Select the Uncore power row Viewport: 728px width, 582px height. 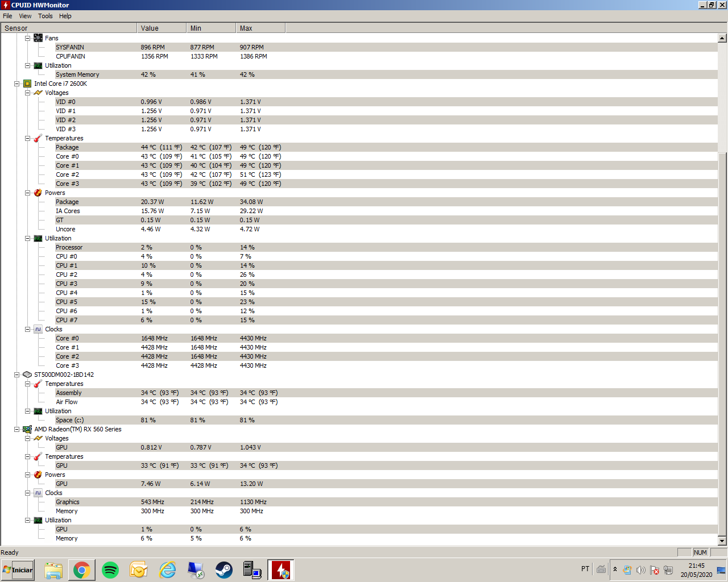coord(386,229)
